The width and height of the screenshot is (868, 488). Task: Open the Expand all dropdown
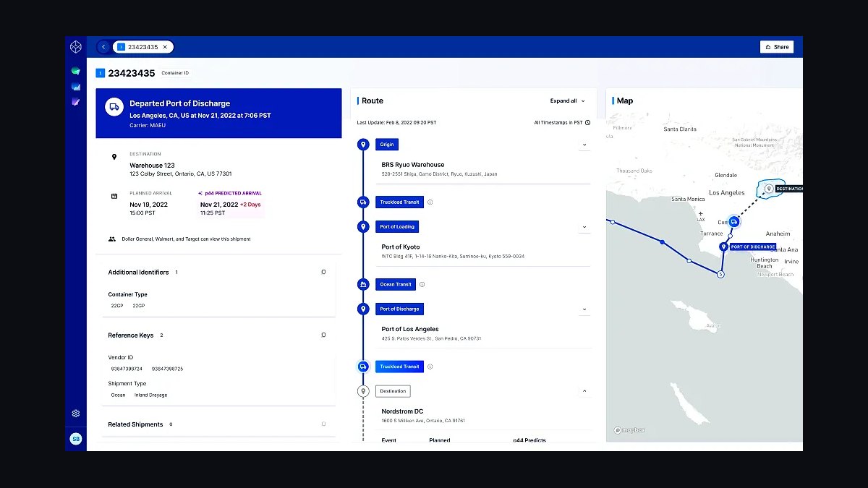[x=568, y=101]
